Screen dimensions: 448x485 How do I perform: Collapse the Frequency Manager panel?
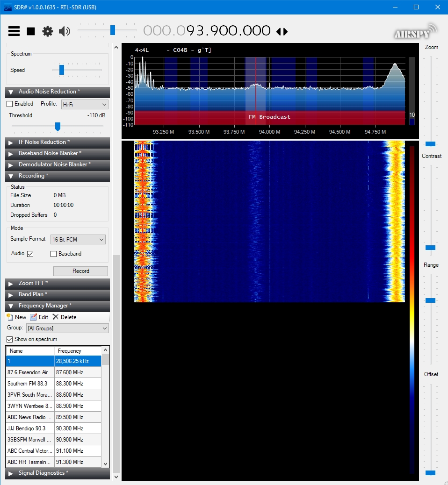coord(57,306)
